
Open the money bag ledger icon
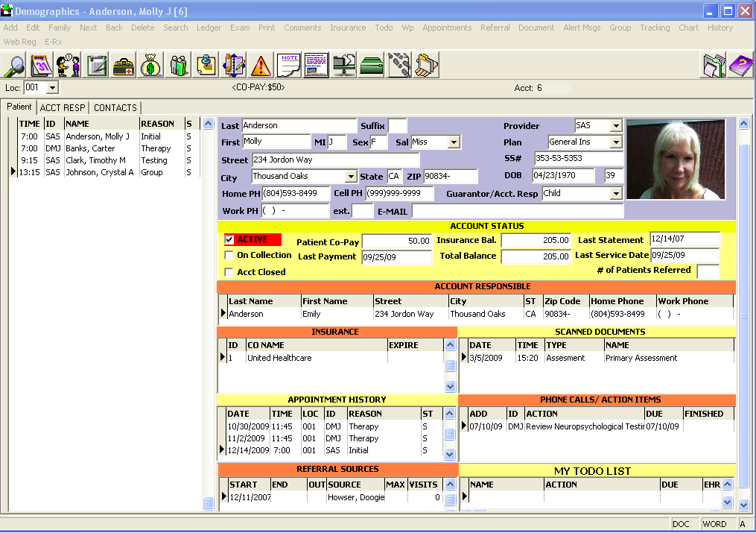coord(150,66)
